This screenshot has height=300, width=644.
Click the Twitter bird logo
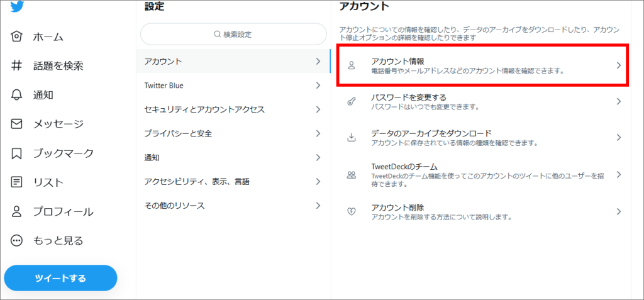coord(17,7)
